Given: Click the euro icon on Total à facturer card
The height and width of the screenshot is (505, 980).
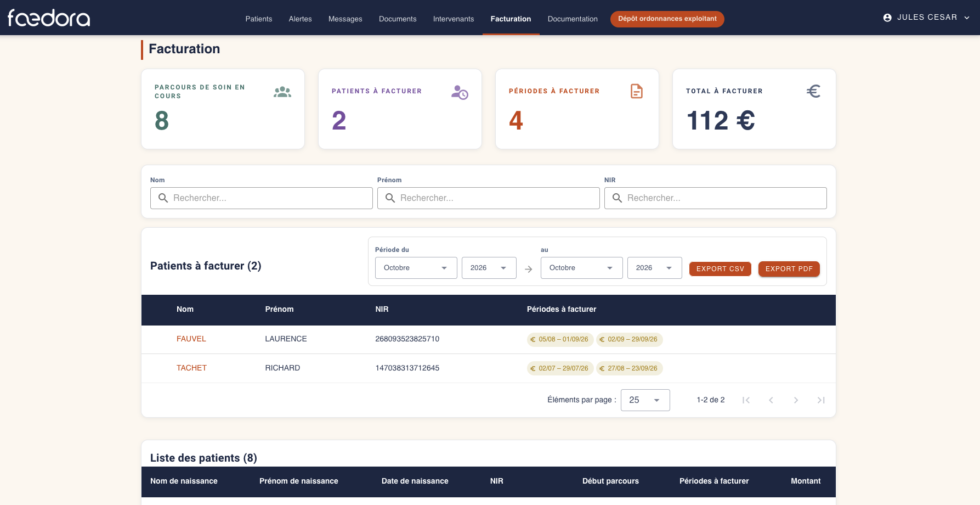Looking at the screenshot, I should point(814,91).
